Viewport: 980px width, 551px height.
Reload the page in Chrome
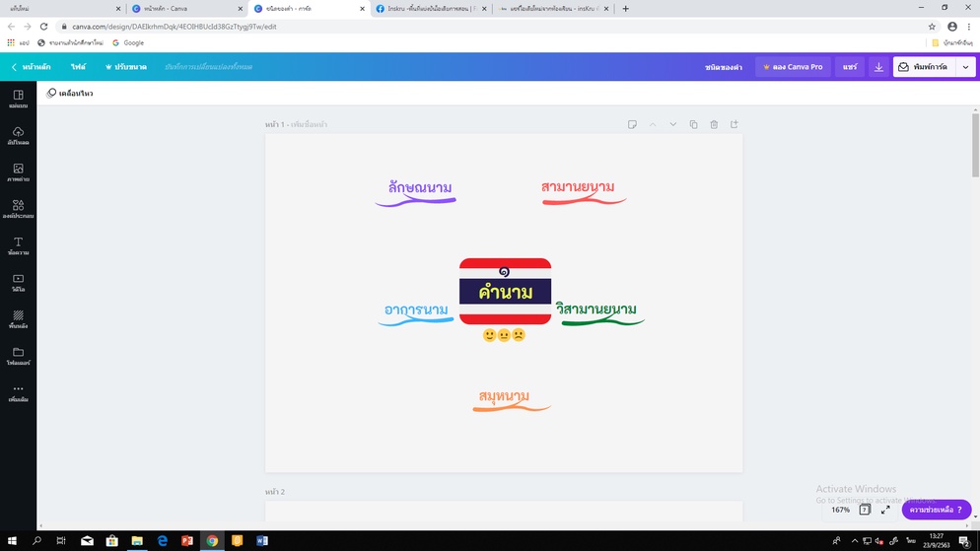point(43,27)
